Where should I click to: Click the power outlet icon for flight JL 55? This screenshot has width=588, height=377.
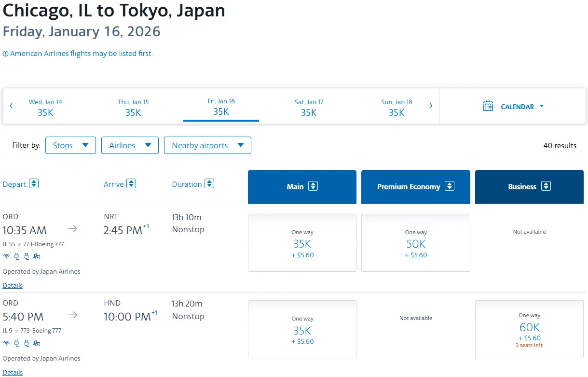click(x=16, y=256)
